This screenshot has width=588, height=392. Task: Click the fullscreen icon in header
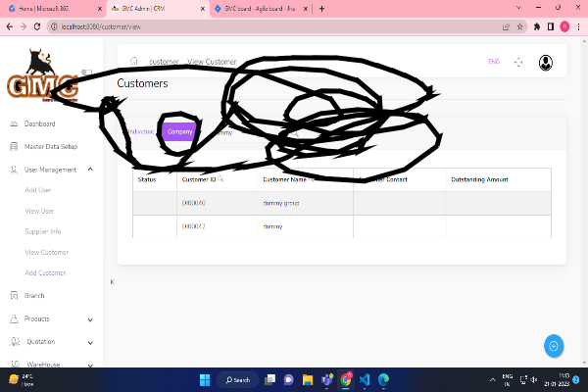point(518,62)
